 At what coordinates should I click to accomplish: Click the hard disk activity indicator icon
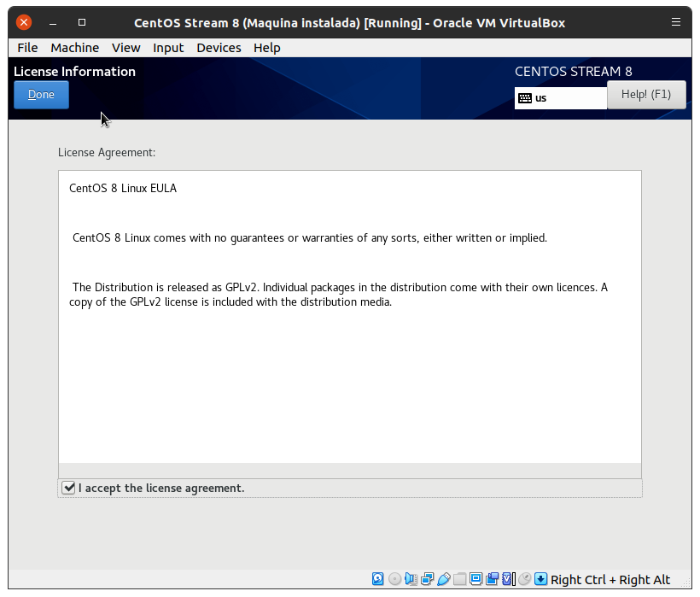378,579
